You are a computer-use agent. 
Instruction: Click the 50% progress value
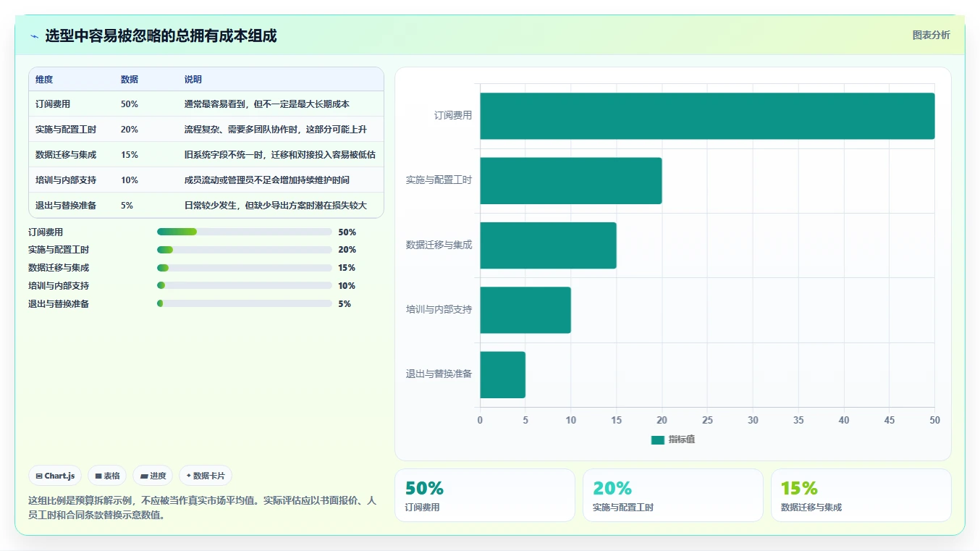(x=347, y=232)
